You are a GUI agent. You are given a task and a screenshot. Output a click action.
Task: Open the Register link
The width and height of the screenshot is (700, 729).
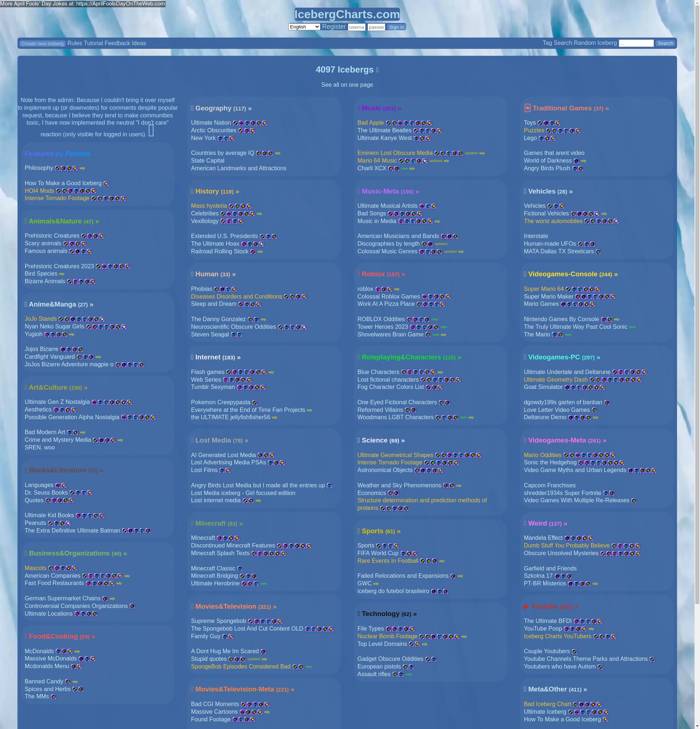pos(334,27)
